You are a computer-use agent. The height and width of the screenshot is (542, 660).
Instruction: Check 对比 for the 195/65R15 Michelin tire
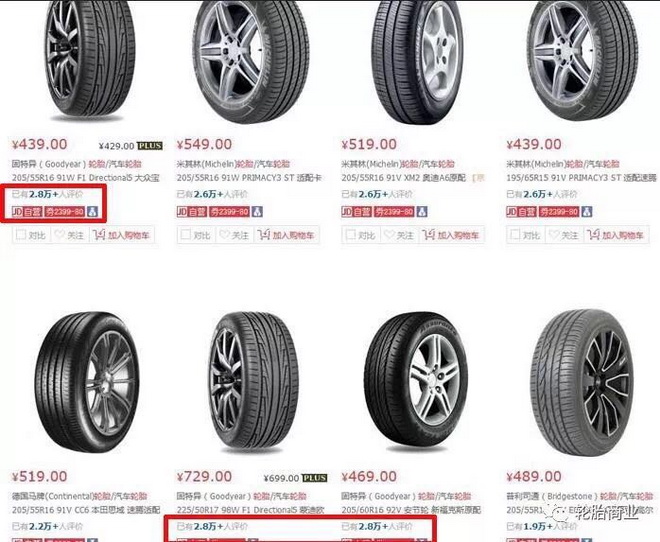[x=515, y=234]
